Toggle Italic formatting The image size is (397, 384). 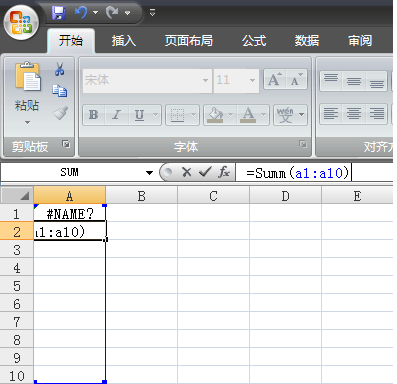[116, 115]
